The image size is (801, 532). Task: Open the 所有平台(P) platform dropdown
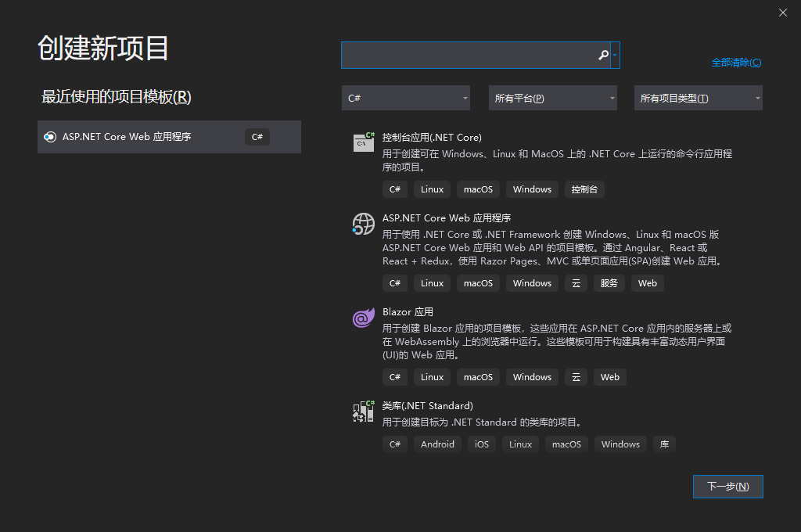553,98
